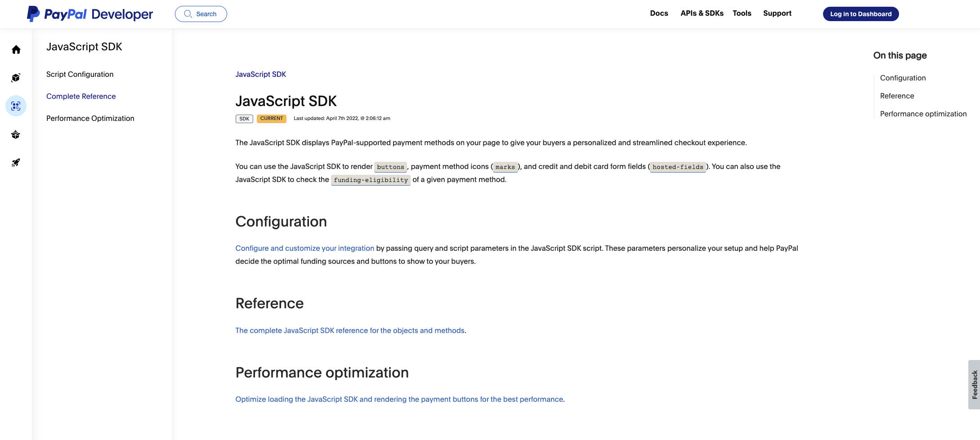Click the marks code link
Image resolution: width=980 pixels, height=440 pixels.
tap(505, 167)
